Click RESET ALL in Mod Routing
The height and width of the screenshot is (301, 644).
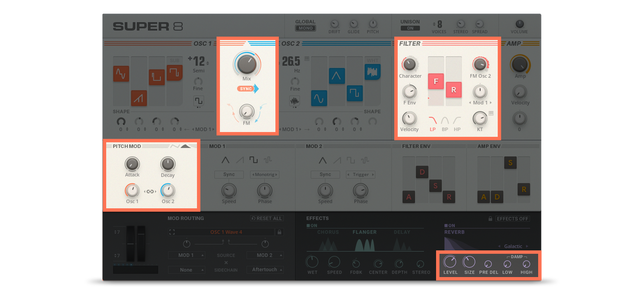[x=267, y=218]
